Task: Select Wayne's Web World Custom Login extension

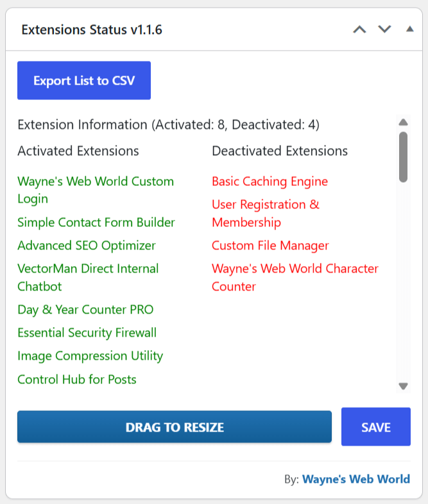Action: (96, 190)
